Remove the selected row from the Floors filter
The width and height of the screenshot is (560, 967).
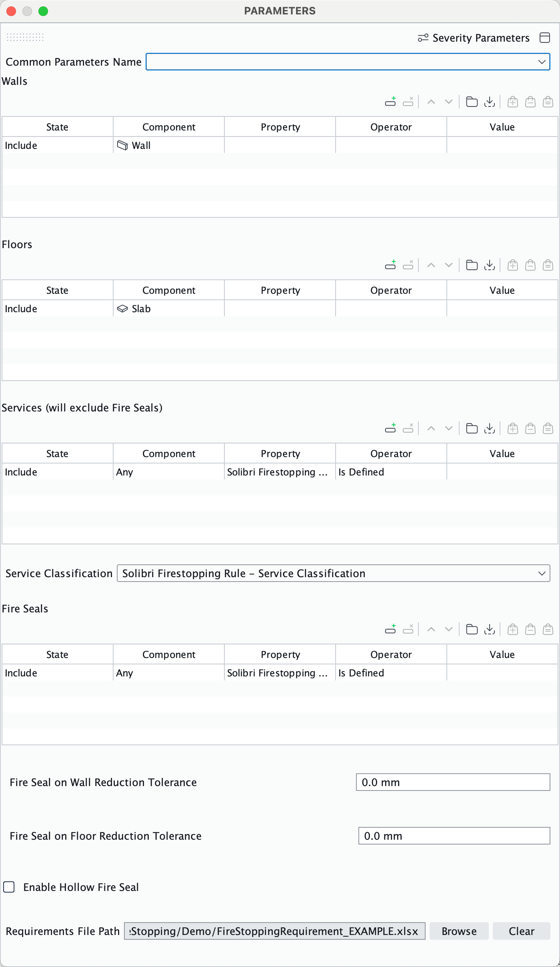(x=408, y=265)
